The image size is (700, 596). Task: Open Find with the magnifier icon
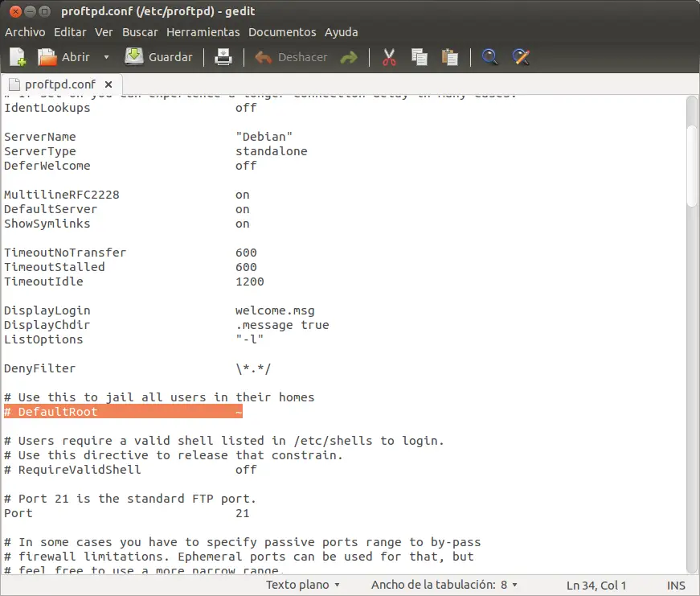[x=489, y=57]
